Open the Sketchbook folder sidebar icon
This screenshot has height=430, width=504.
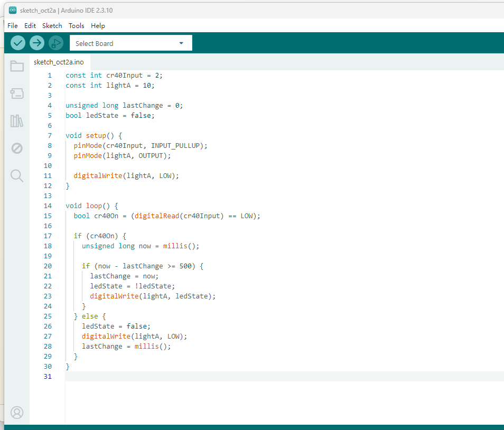pyautogui.click(x=17, y=66)
